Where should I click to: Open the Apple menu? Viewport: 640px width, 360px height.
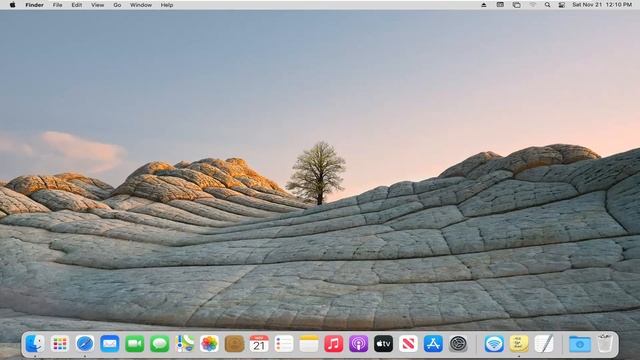[13, 5]
